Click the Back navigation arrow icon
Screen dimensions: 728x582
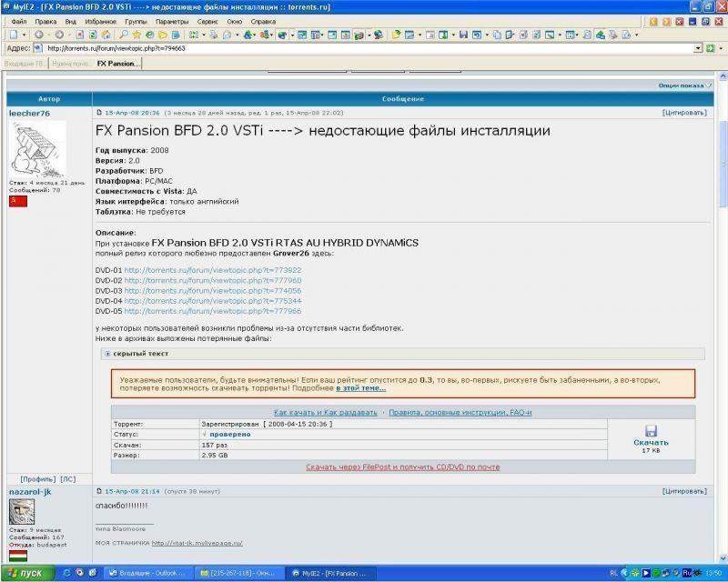click(39, 35)
